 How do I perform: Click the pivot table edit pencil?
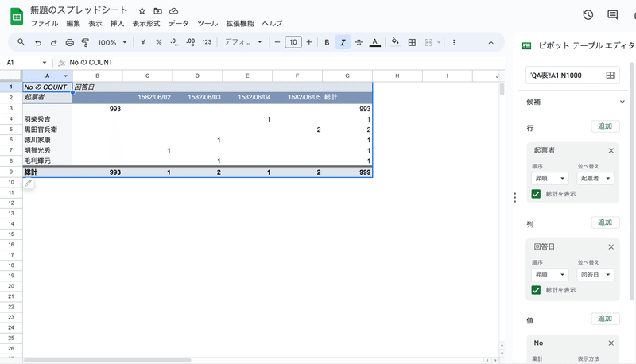pos(28,184)
